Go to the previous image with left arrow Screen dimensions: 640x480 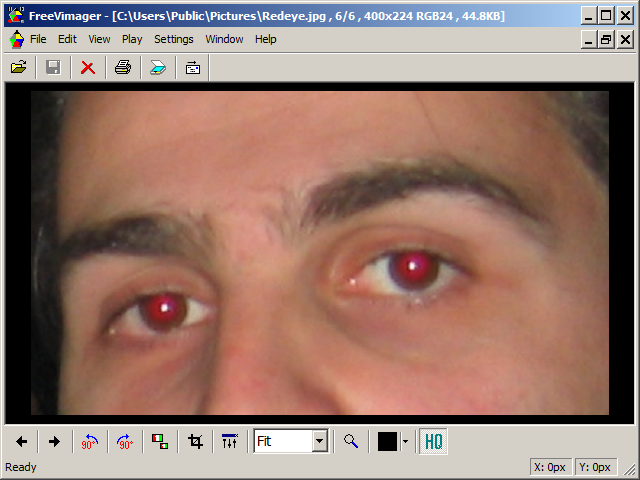coord(21,441)
